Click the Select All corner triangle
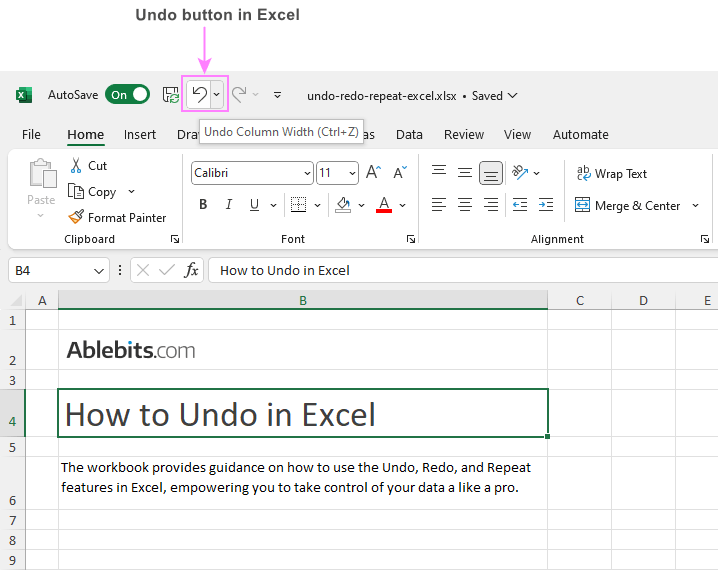 pyautogui.click(x=16, y=300)
